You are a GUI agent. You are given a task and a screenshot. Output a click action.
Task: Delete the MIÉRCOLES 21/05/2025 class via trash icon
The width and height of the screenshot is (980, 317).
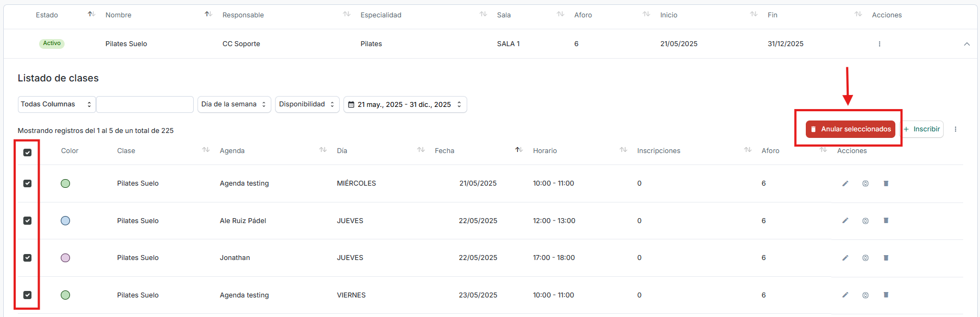(x=886, y=183)
